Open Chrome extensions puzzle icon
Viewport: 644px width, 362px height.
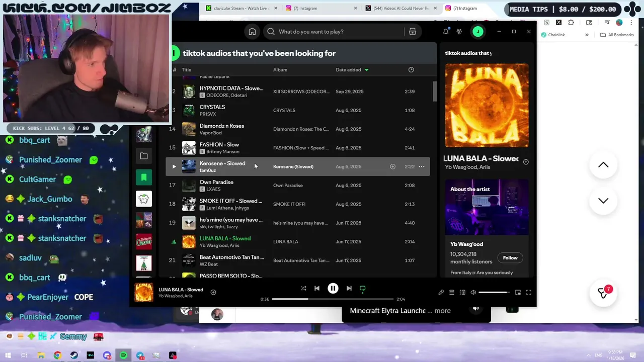point(571,23)
